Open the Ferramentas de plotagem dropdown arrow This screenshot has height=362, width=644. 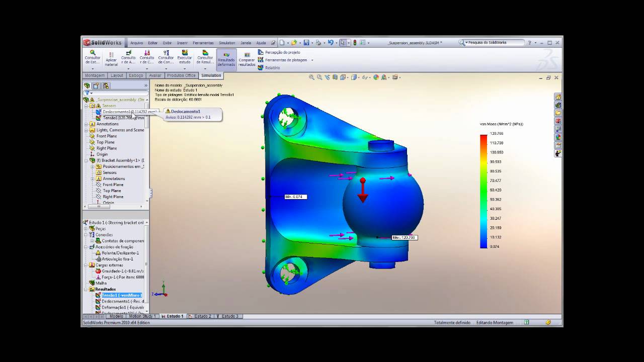point(312,60)
